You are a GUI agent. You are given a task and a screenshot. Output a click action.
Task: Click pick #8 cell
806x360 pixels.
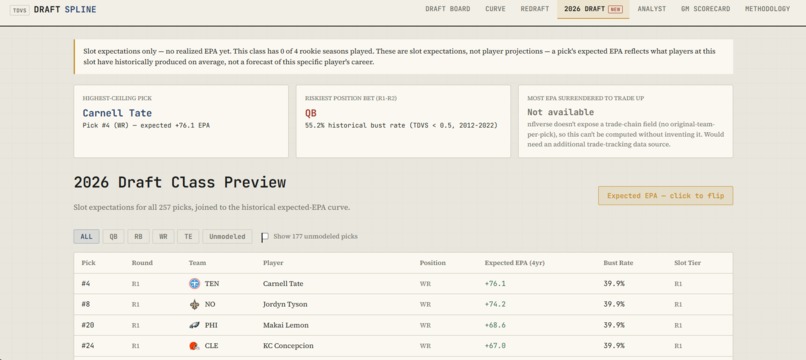click(85, 304)
